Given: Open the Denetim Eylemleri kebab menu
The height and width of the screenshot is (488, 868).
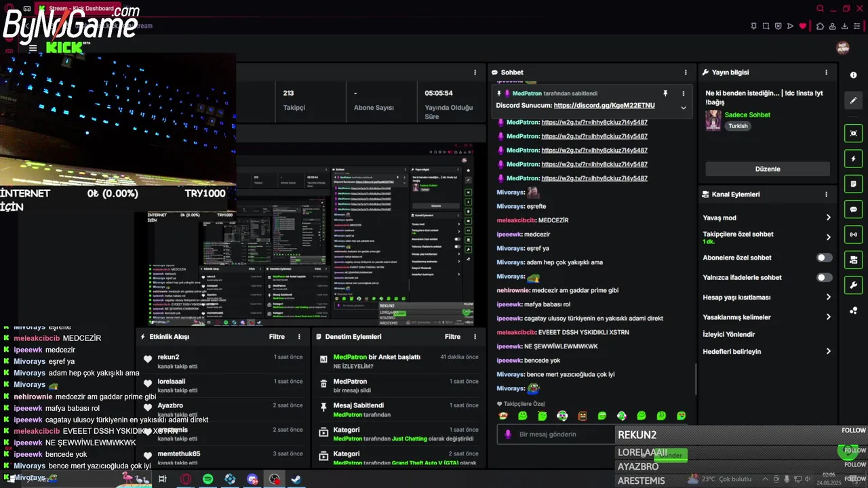Looking at the screenshot, I should [475, 337].
